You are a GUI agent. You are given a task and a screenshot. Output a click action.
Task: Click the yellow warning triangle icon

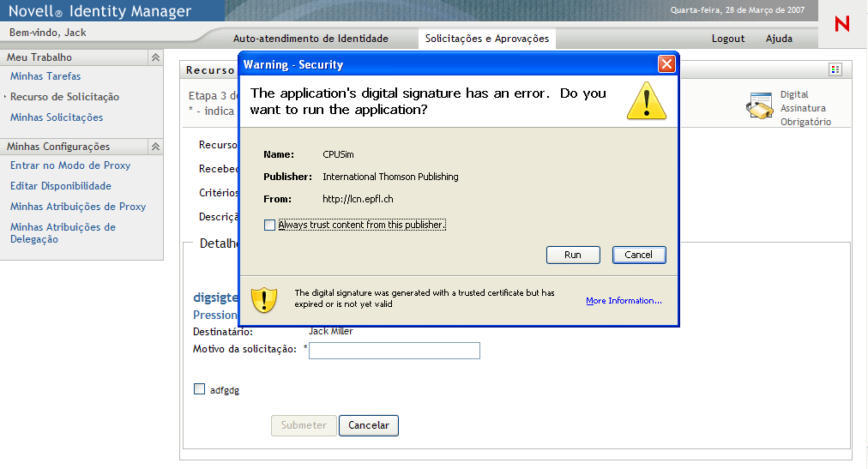pyautogui.click(x=646, y=100)
